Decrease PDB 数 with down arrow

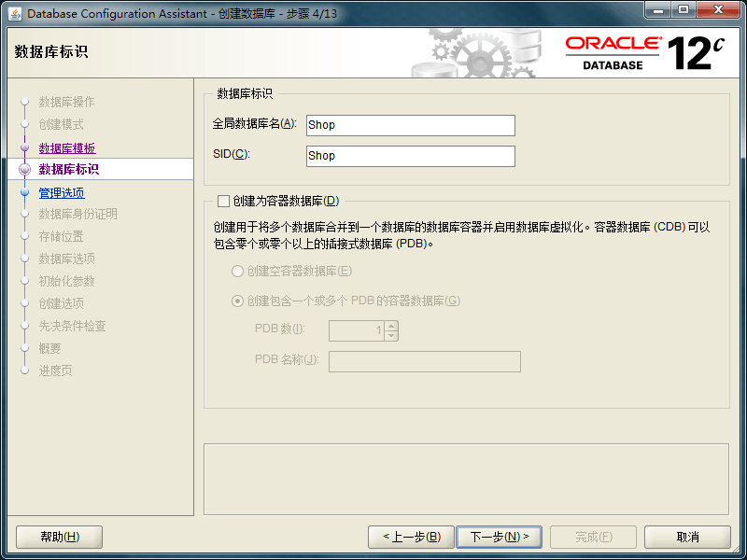tap(391, 335)
